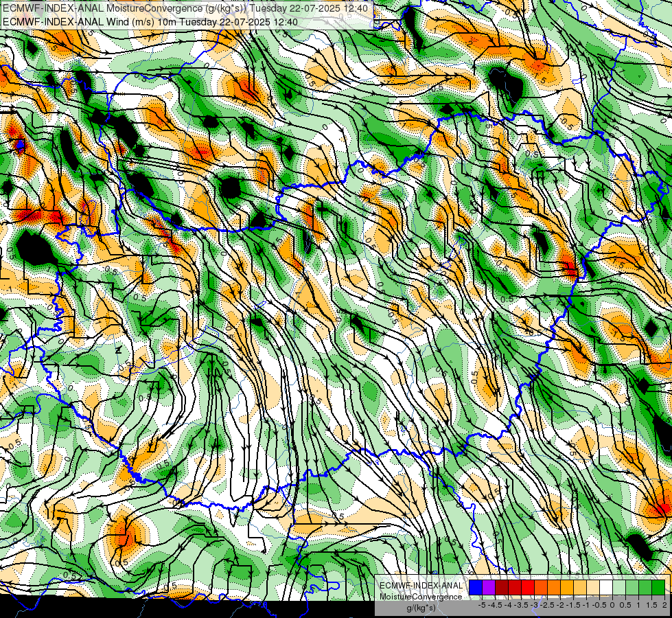Click the dark green swatch between 1.5 and 2
Viewport: 672px width, 618px height.
[x=658, y=587]
